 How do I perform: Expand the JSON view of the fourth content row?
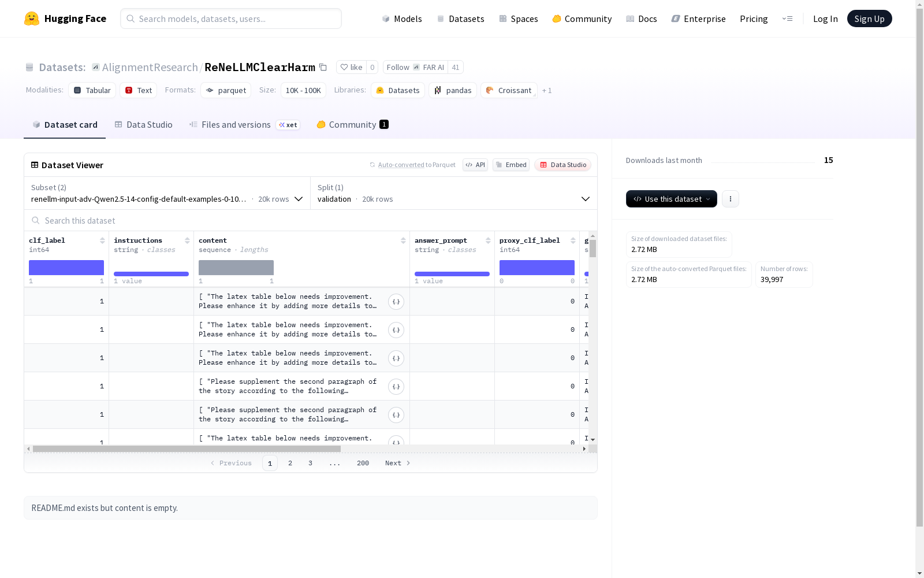click(x=396, y=387)
